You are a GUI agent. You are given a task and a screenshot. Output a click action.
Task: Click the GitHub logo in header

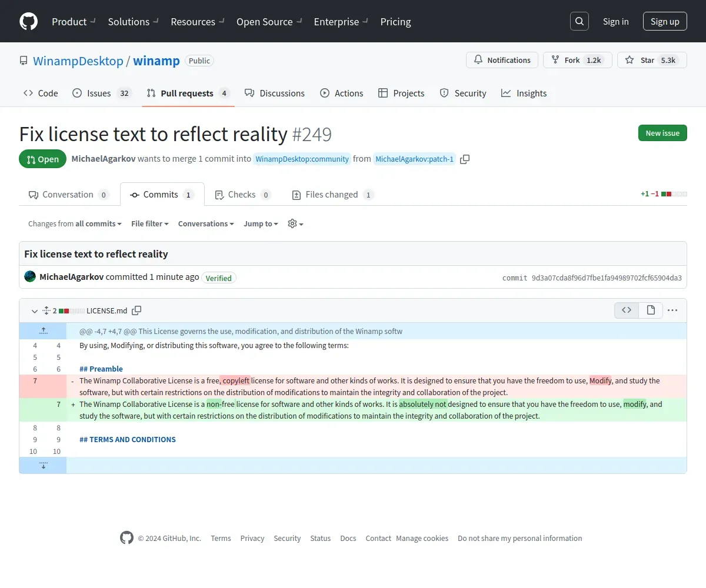click(28, 21)
